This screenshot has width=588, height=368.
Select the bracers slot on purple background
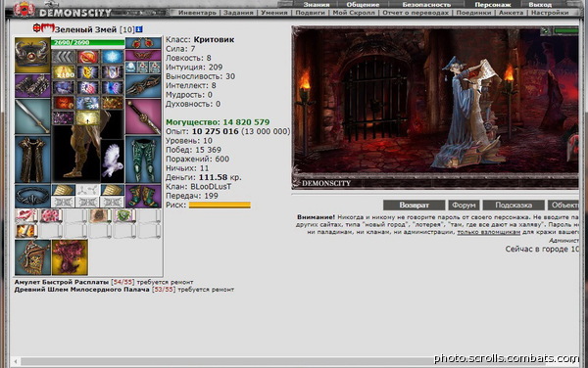click(x=32, y=86)
